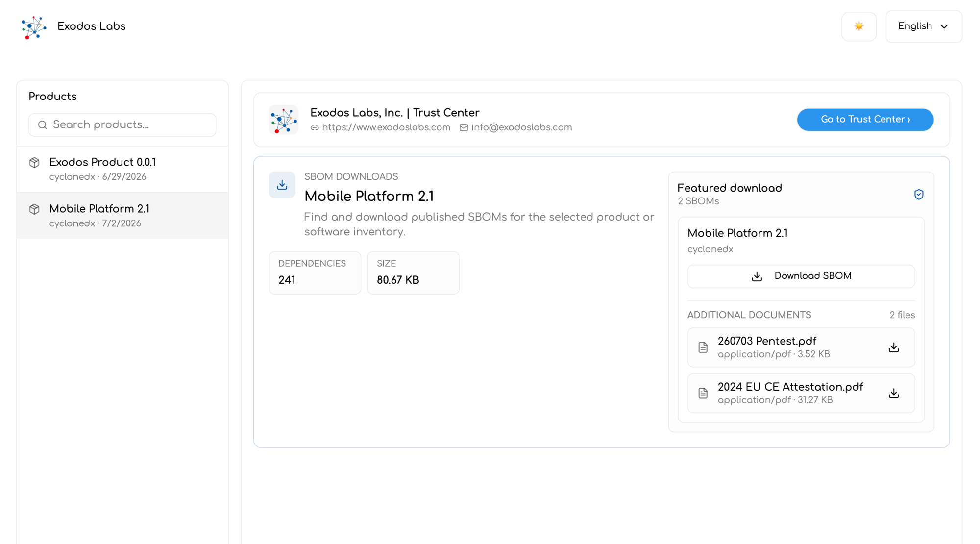
Task: Go to Trust Center button
Action: [865, 120]
